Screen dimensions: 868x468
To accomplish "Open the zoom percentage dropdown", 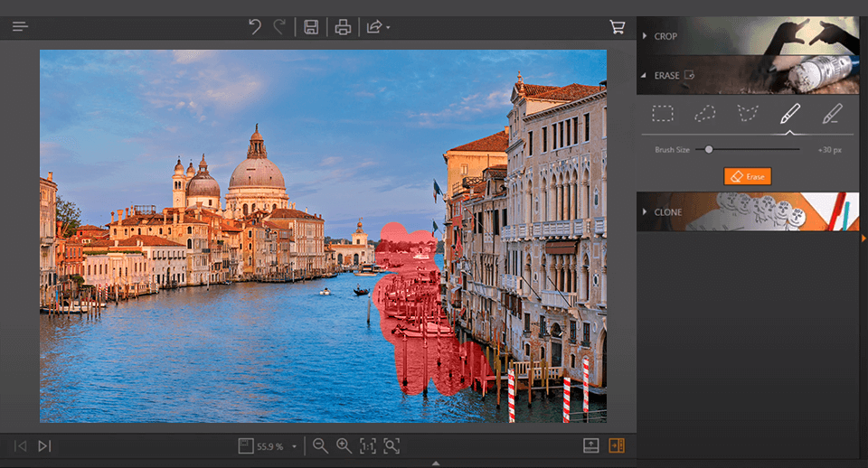I will pos(294,446).
